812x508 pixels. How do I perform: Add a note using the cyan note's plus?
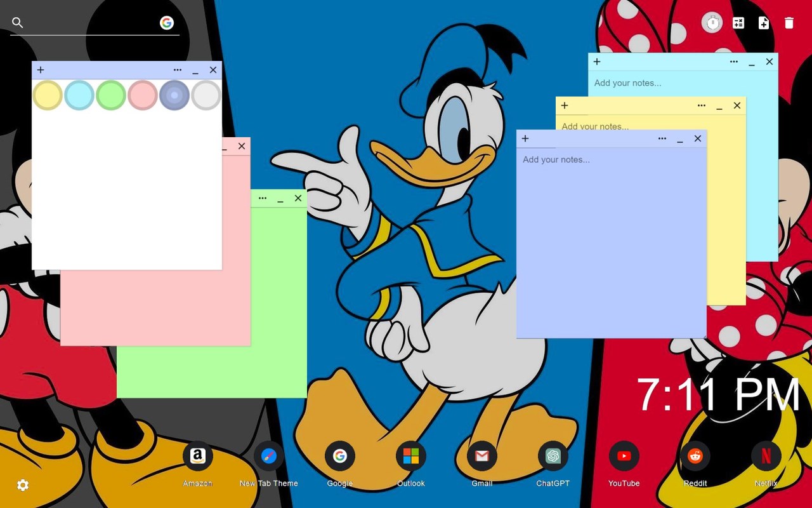pyautogui.click(x=597, y=62)
